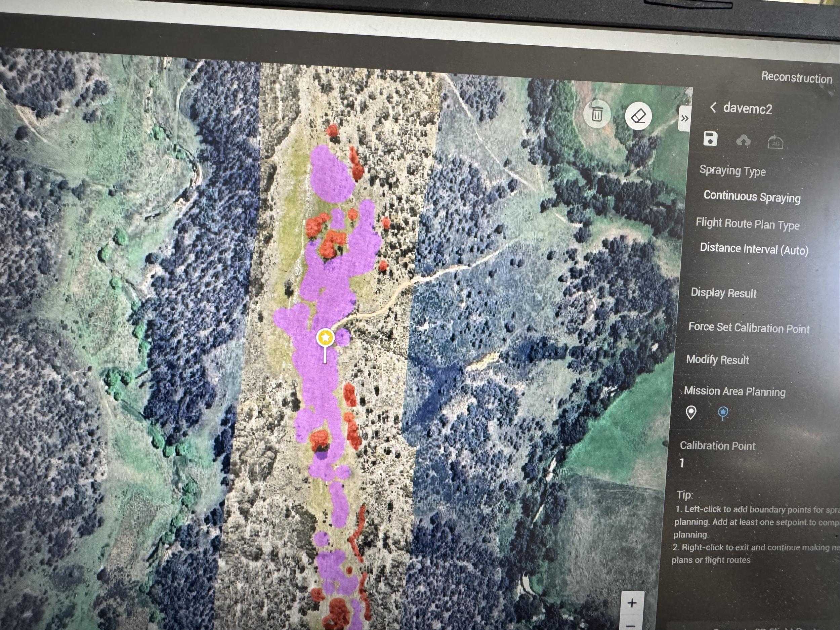Collapse the side panel with double-chevron
This screenshot has width=840, height=630.
coord(684,119)
